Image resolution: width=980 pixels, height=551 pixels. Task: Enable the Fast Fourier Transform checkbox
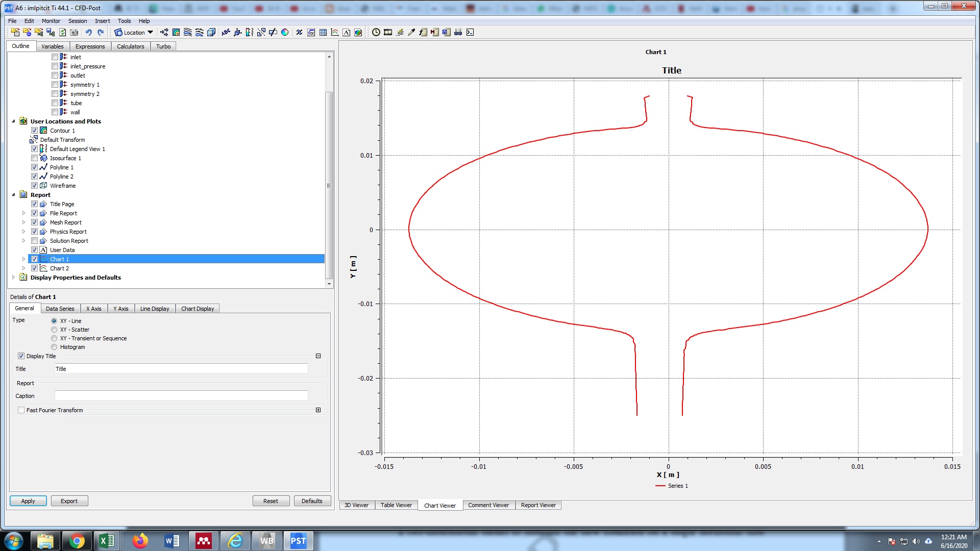(x=21, y=410)
